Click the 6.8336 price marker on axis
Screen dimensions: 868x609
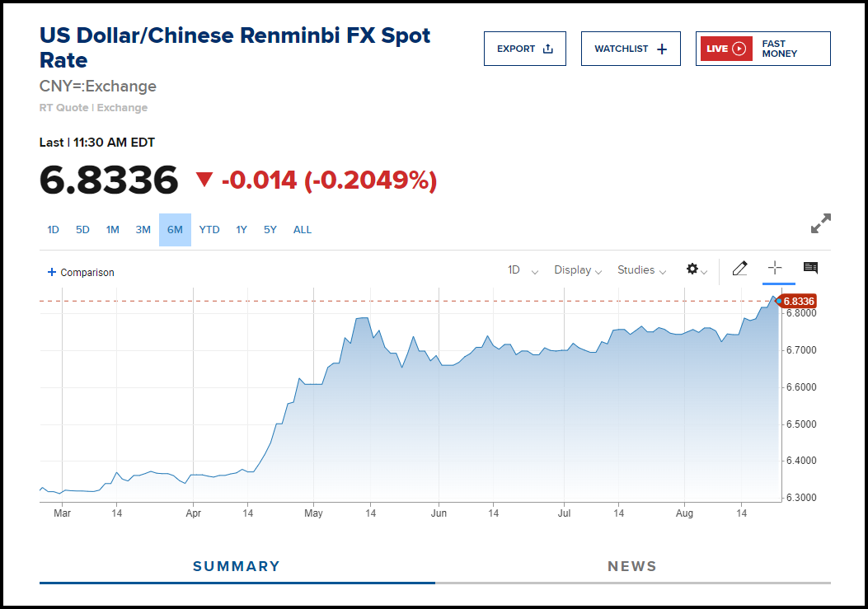coord(798,302)
